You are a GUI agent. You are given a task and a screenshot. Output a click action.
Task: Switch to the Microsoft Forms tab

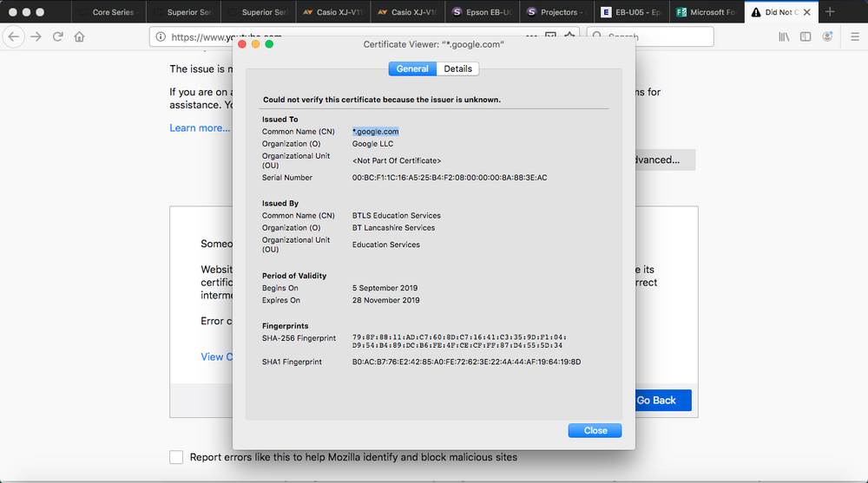click(x=707, y=11)
